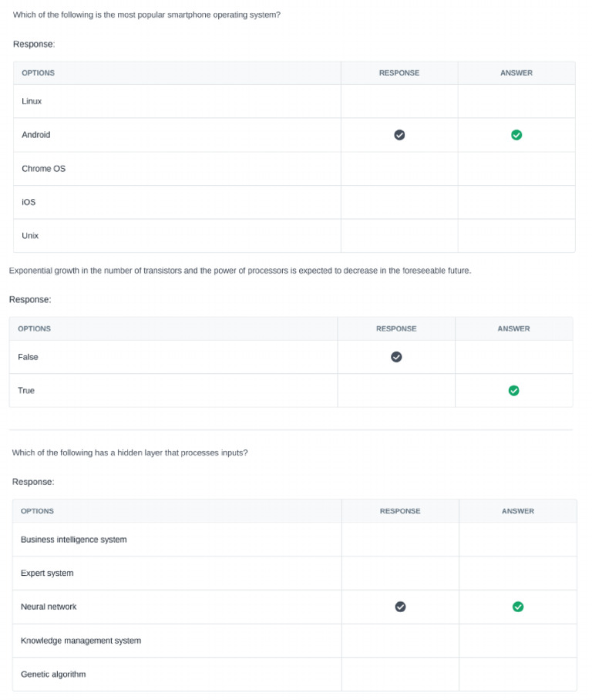Viewport: 592px width, 700px height.
Task: Click the hidden layer question text
Action: point(129,453)
